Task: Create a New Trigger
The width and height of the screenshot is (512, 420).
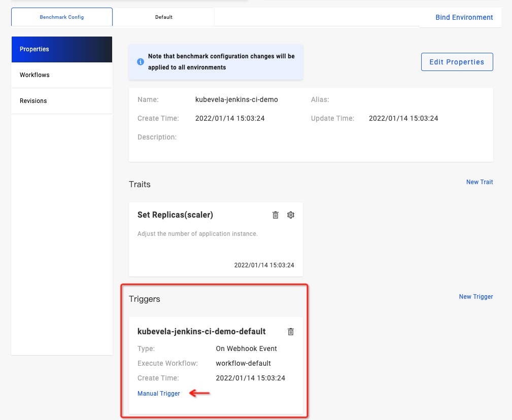Action: tap(476, 297)
